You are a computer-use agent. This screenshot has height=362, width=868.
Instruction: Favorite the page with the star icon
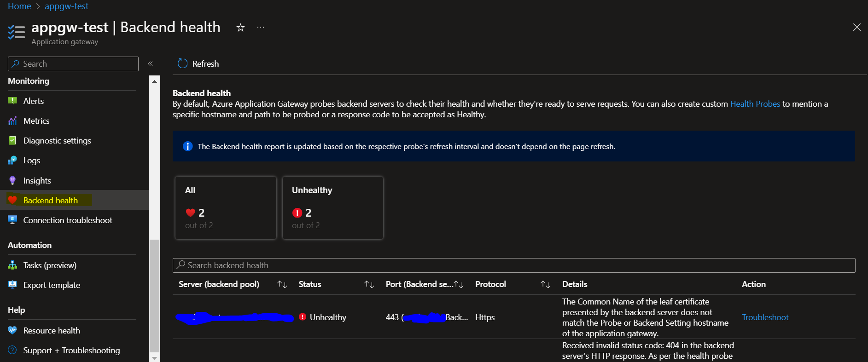[240, 28]
